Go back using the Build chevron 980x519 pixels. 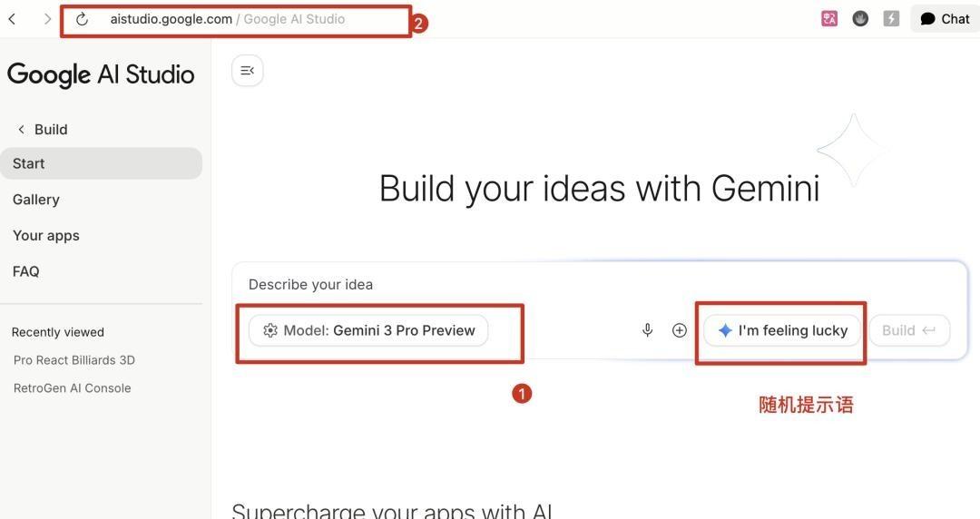point(22,130)
